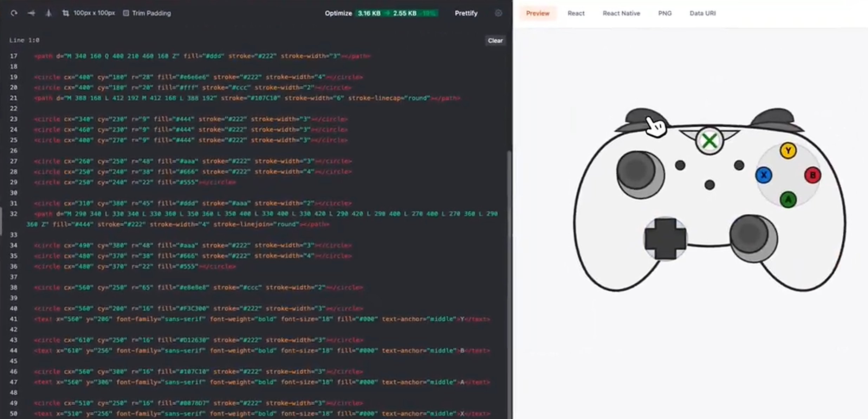Click the flip horizontal icon
The height and width of the screenshot is (419, 868).
click(x=31, y=13)
